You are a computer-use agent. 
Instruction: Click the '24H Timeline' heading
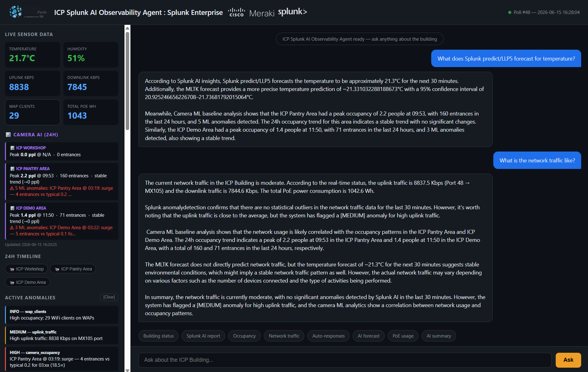(23, 256)
